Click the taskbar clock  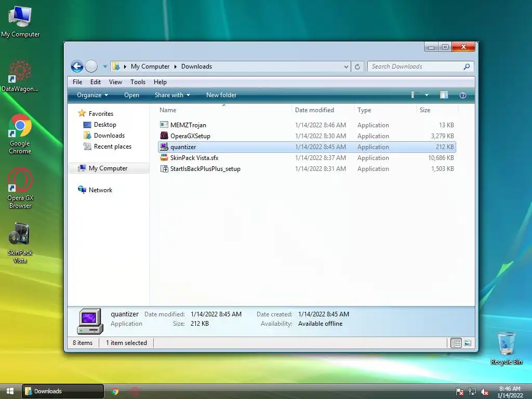(x=510, y=392)
